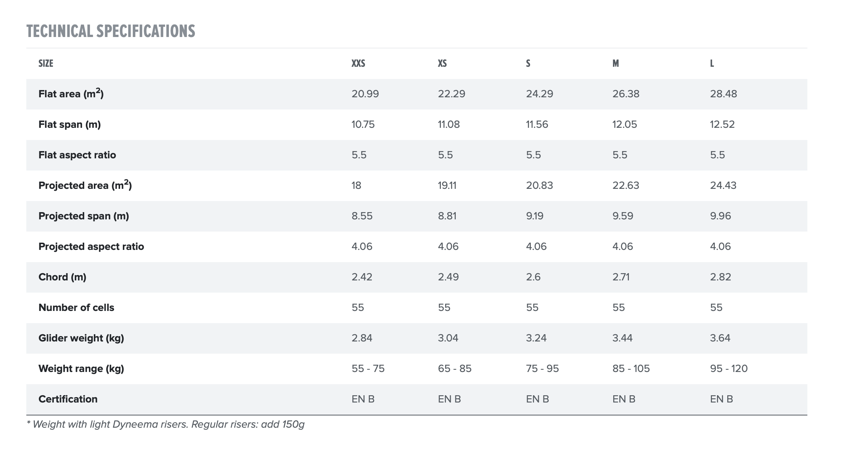Select the XS size column header
868x454 pixels.
tap(442, 63)
